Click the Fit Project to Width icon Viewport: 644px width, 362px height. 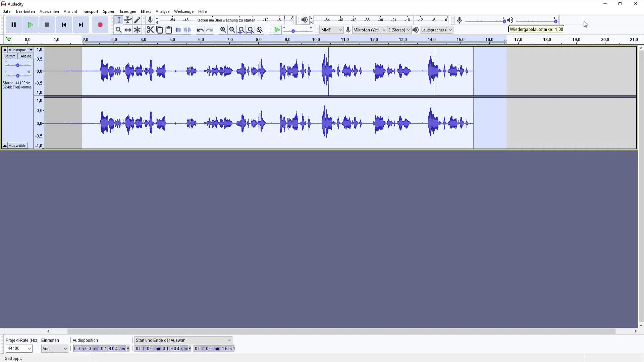(x=251, y=30)
